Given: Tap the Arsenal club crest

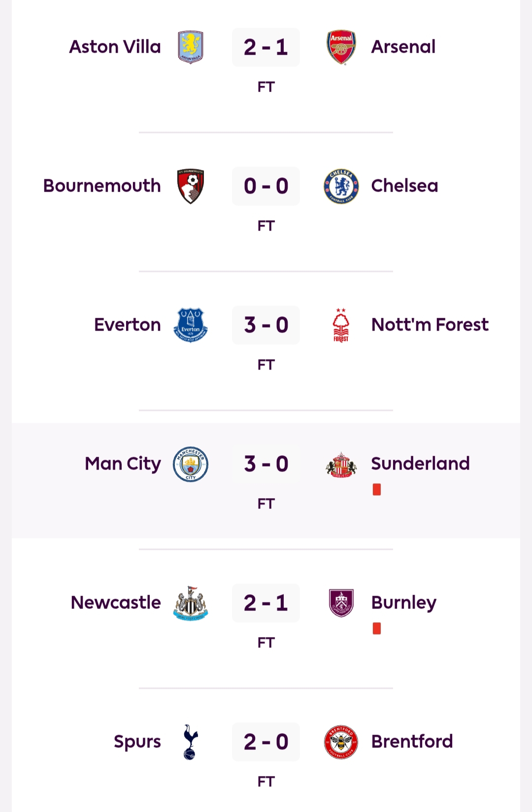Looking at the screenshot, I should point(341,47).
